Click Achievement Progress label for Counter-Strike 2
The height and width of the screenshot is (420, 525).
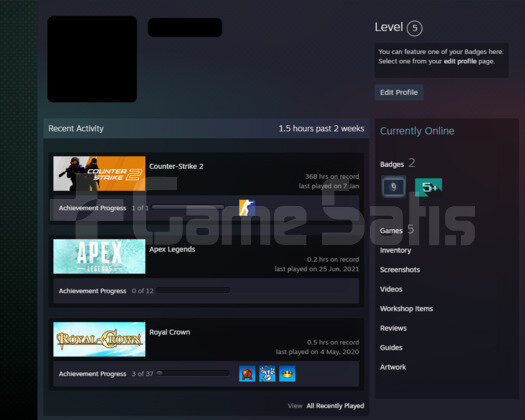[92, 208]
